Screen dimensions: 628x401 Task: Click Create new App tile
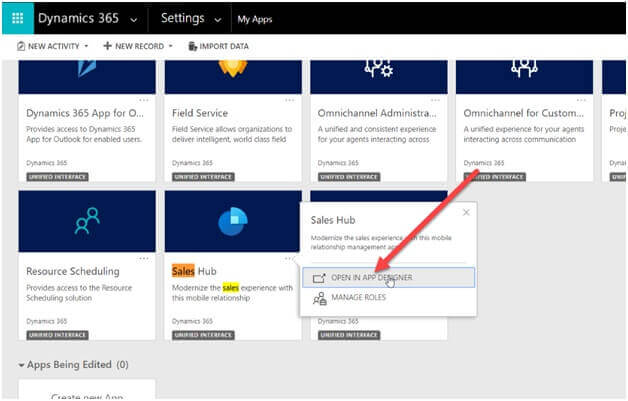87,389
